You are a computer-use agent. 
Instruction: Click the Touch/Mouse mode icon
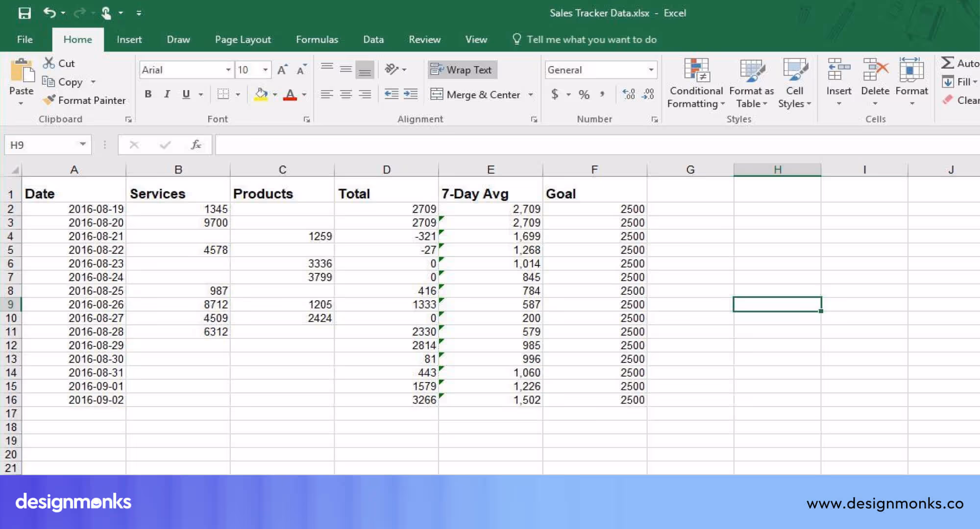(x=106, y=13)
